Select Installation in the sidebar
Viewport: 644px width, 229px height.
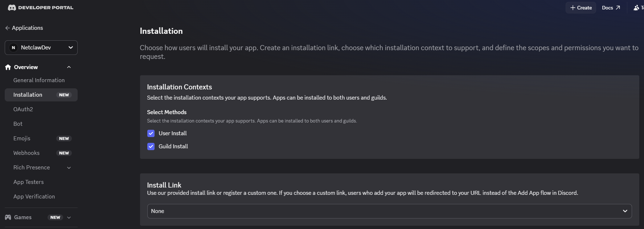pos(41,95)
